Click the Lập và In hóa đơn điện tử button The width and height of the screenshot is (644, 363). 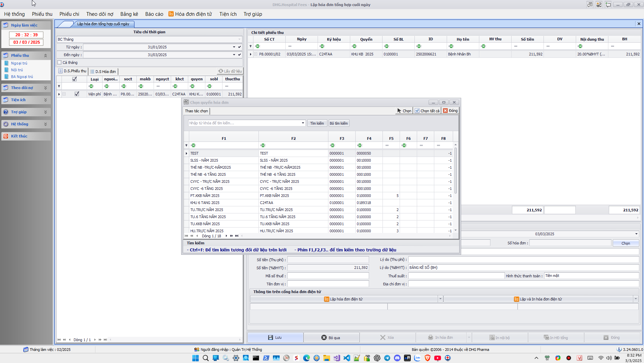[x=538, y=299]
